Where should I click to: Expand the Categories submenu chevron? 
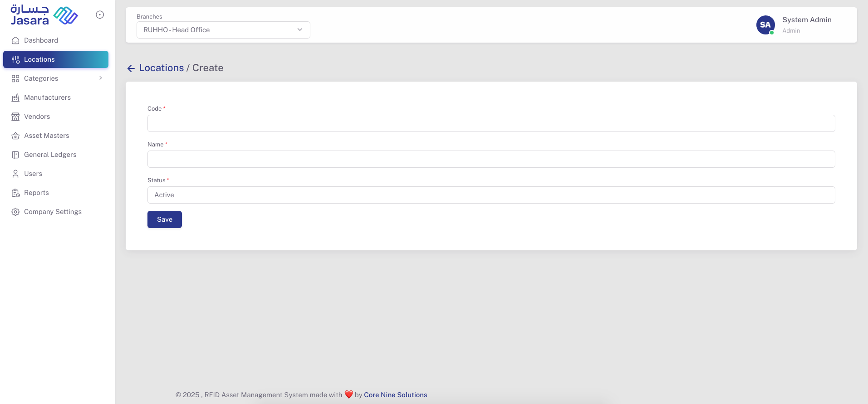coord(101,78)
